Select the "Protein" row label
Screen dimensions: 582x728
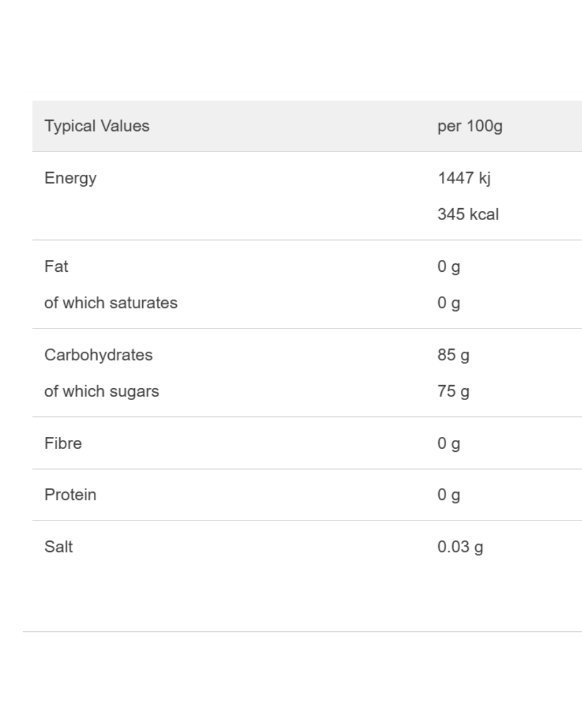click(70, 495)
